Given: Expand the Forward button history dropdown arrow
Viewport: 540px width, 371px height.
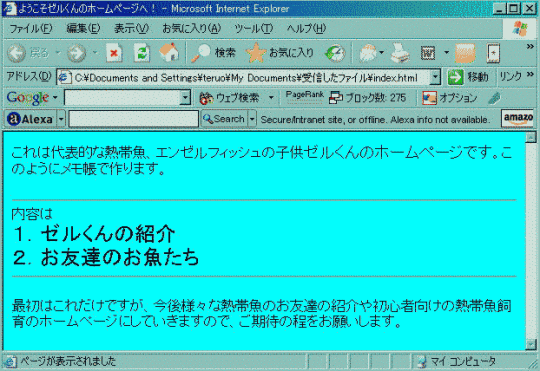Looking at the screenshot, I should pyautogui.click(x=95, y=53).
